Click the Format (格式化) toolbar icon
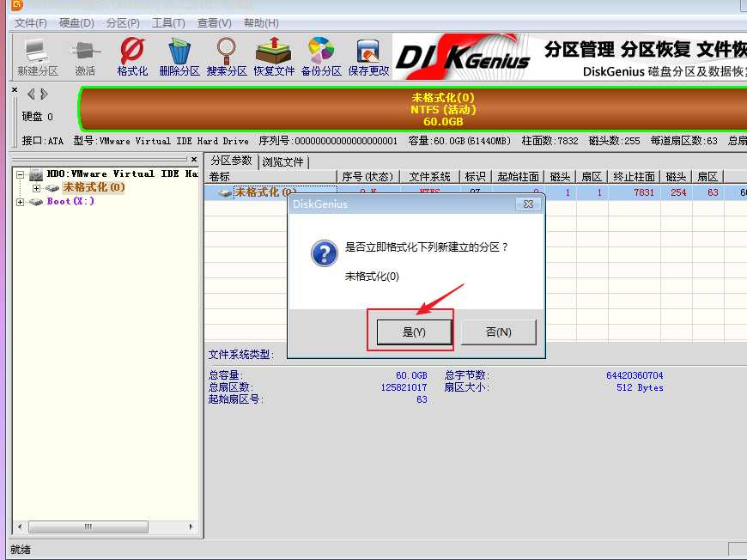 pyautogui.click(x=132, y=58)
